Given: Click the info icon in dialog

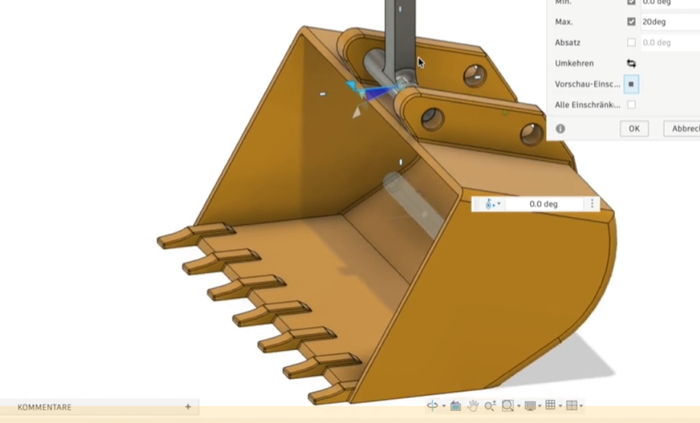Looking at the screenshot, I should click(x=560, y=129).
